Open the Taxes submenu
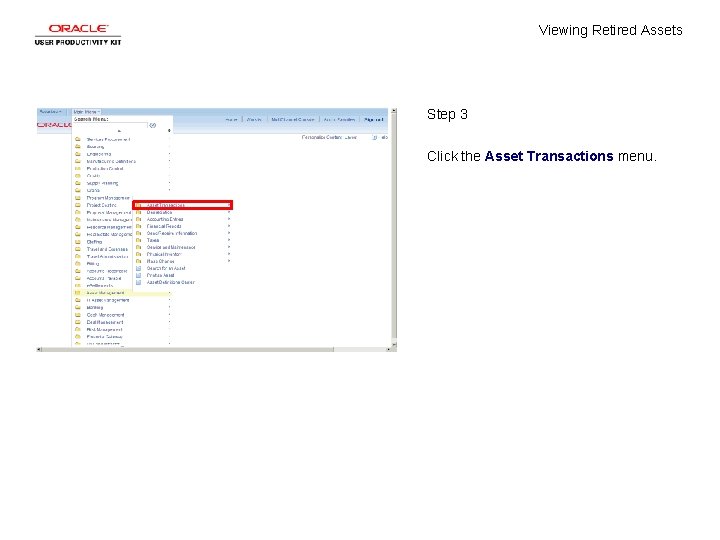 point(153,240)
